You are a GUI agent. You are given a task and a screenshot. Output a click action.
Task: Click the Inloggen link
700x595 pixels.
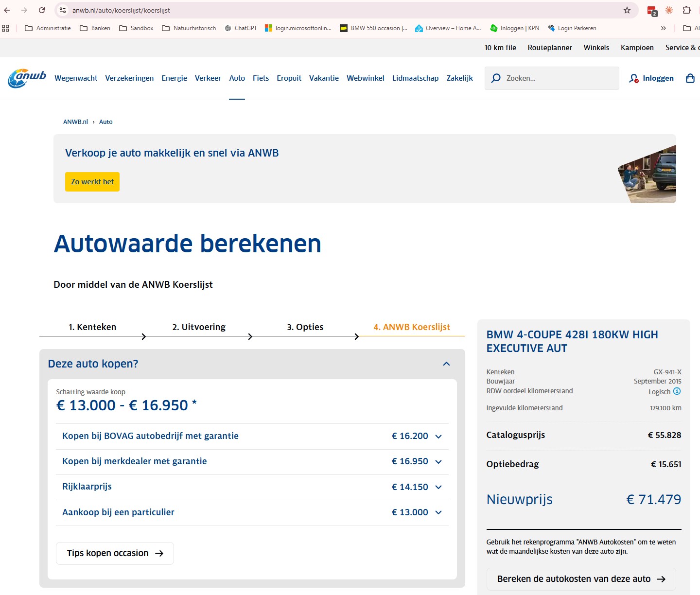point(651,78)
